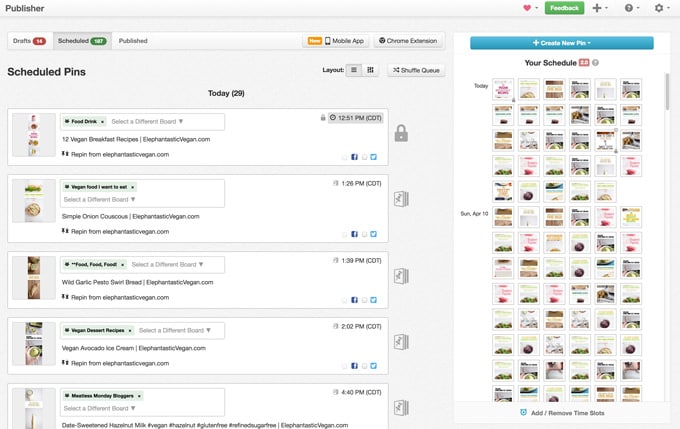Click the 1:39 PM (CDT) scheduled time
Image resolution: width=680 pixels, height=429 pixels.
click(361, 260)
